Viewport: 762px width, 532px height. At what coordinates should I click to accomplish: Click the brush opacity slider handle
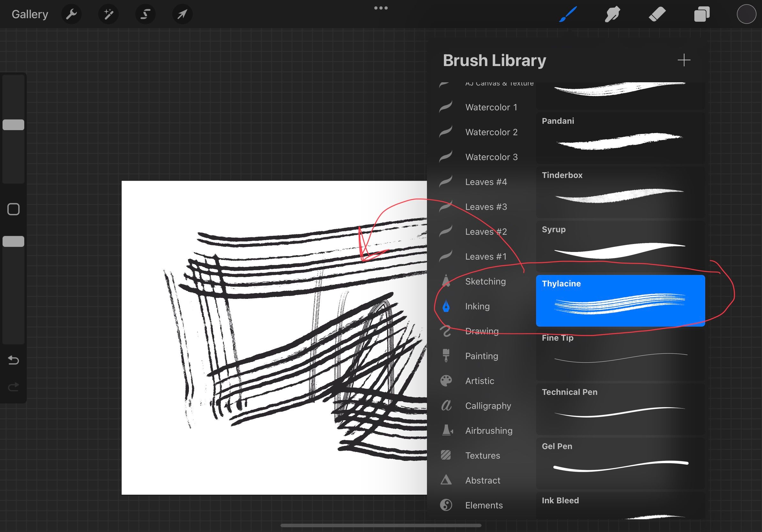pyautogui.click(x=13, y=241)
